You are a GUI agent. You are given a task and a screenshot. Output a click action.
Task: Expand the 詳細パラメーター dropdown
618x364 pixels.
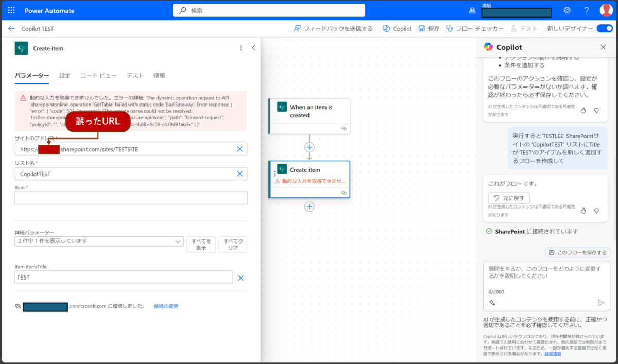[x=99, y=241]
